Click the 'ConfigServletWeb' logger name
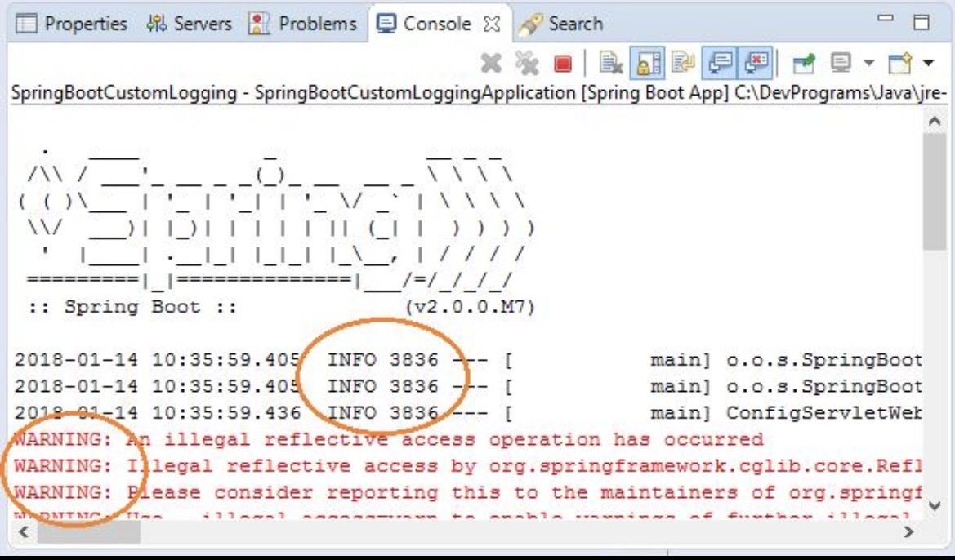 pos(823,413)
